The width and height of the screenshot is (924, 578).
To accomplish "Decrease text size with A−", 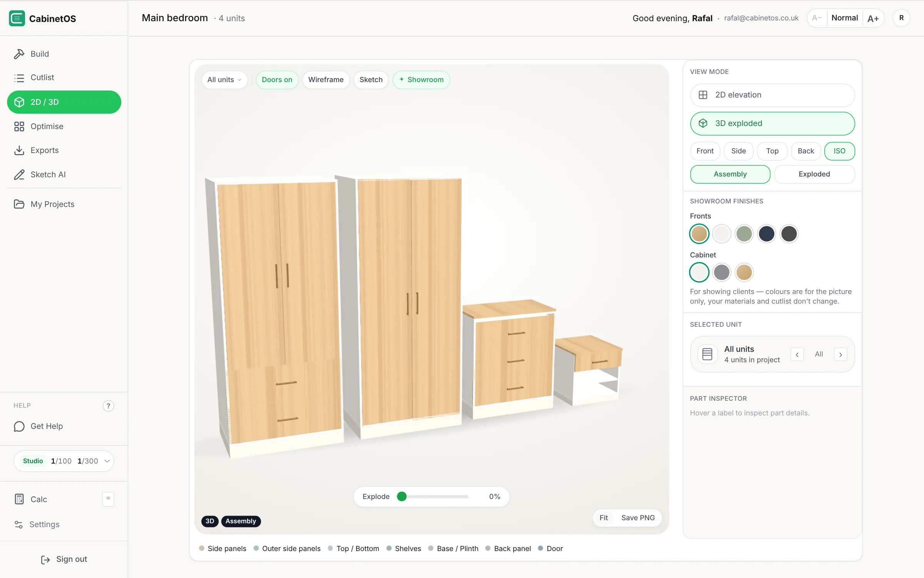I will pos(817,18).
